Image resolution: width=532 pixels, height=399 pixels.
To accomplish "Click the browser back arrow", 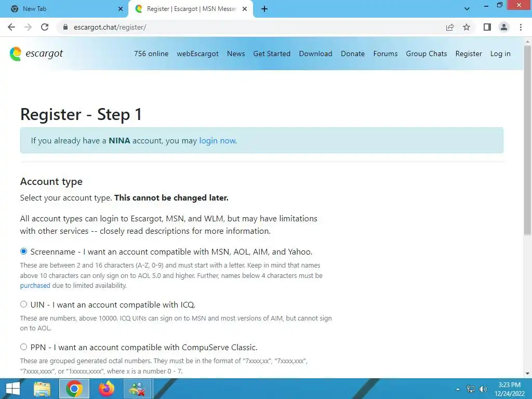I will coord(11,27).
